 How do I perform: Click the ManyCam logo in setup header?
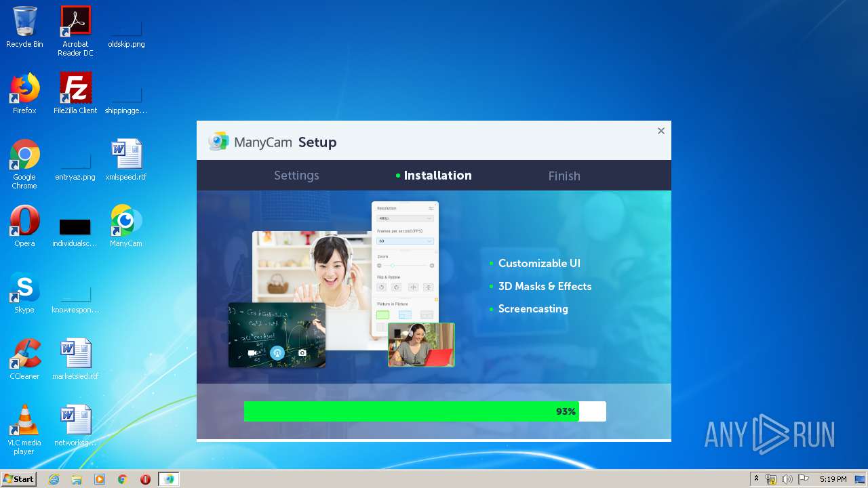coord(218,142)
